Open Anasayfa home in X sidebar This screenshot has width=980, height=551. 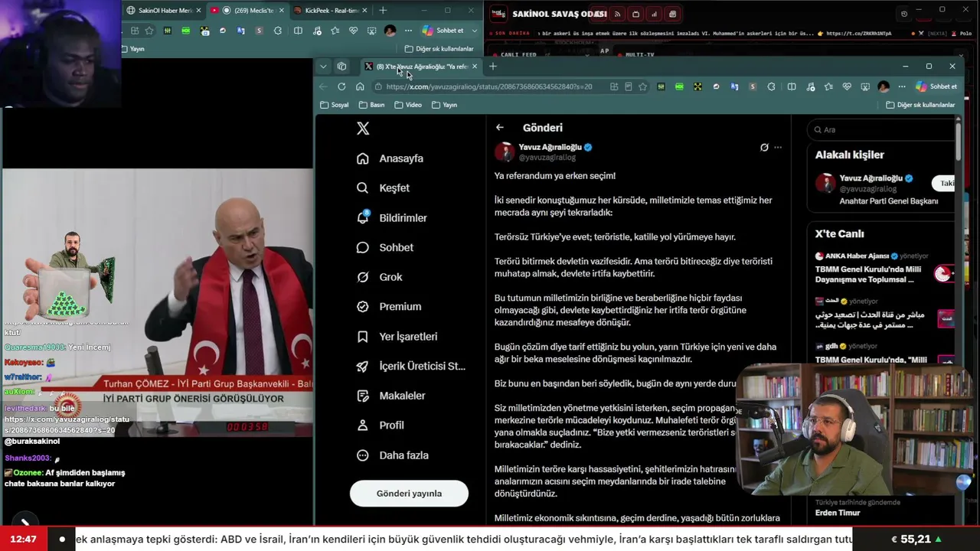click(390, 158)
